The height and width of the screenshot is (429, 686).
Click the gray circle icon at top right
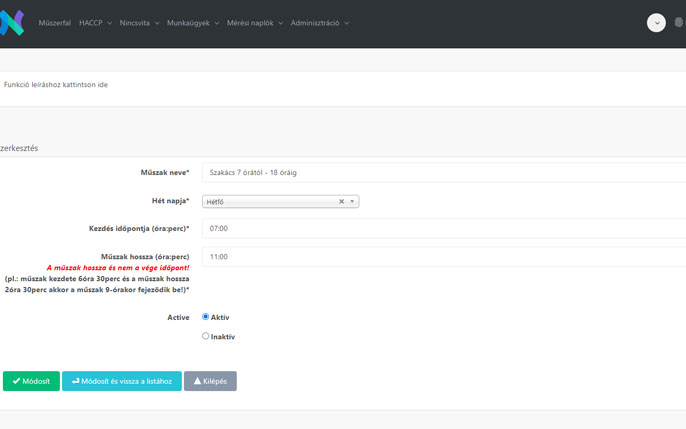click(681, 22)
